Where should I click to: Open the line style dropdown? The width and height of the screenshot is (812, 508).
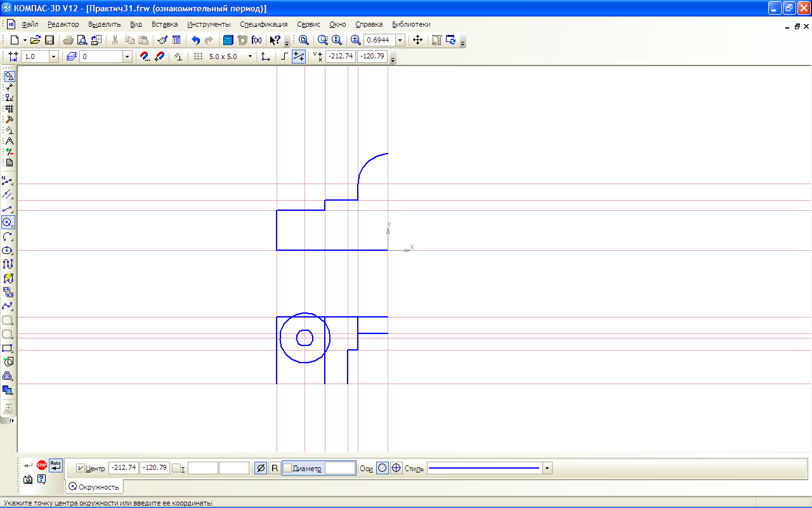click(x=547, y=469)
